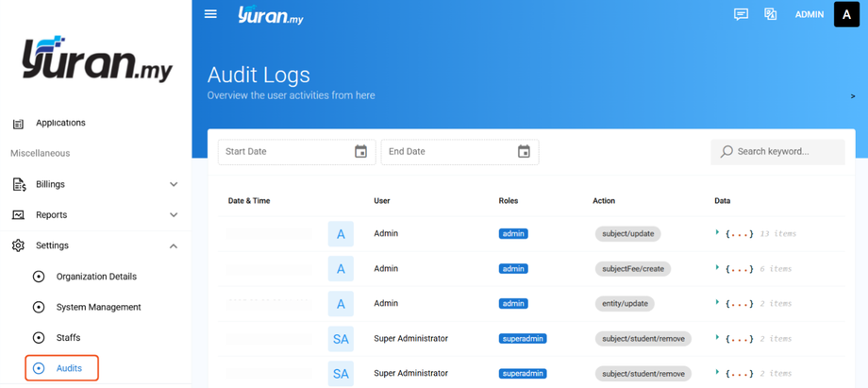
Task: Open the chat messages icon in header
Action: (741, 14)
